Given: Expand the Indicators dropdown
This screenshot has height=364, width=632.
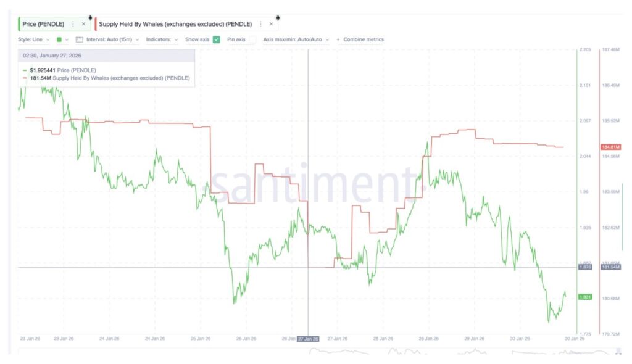Looking at the screenshot, I should point(162,39).
